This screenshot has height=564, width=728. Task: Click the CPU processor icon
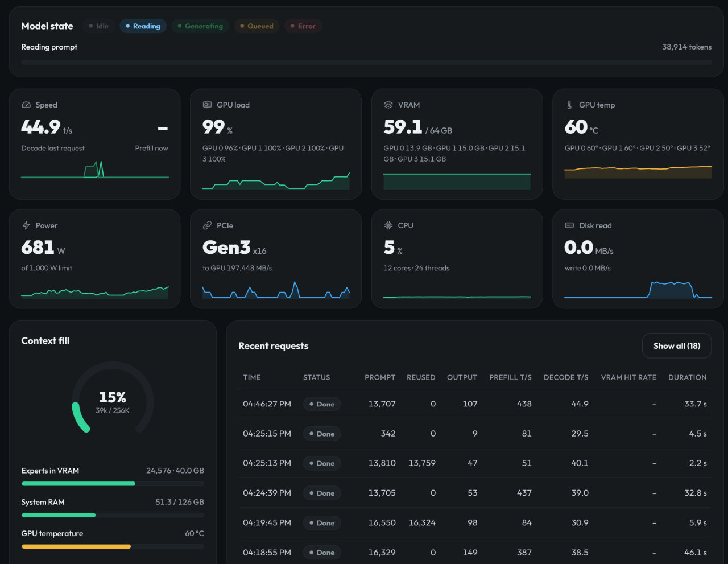388,225
